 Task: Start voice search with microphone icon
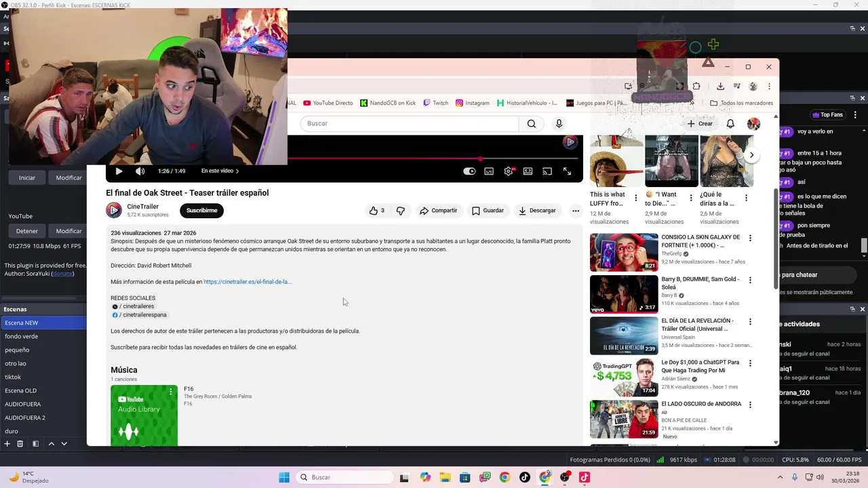tap(559, 123)
